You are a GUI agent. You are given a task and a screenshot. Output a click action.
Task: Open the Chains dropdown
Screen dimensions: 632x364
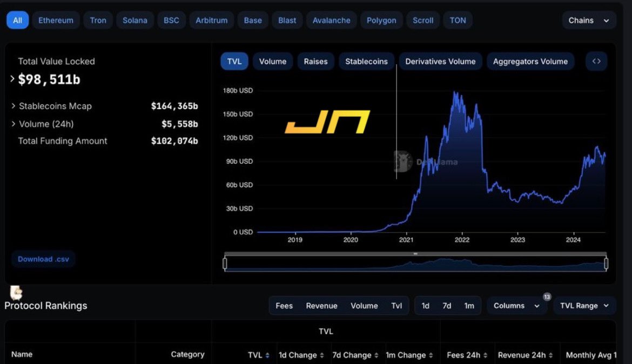pos(589,20)
